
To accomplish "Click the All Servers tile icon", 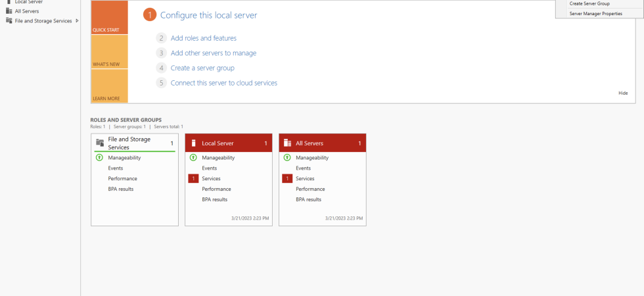I will (288, 143).
